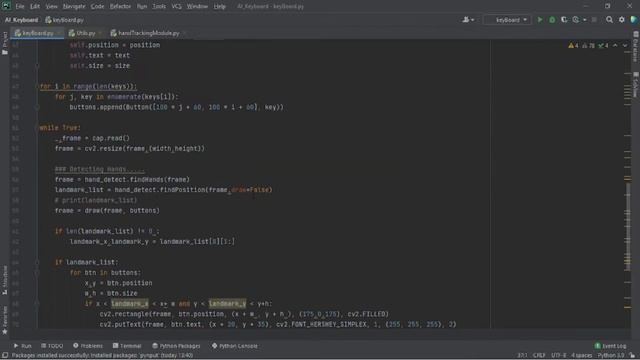Click the Stop square button in toolbar
The image size is (640, 360).
(x=594, y=20)
